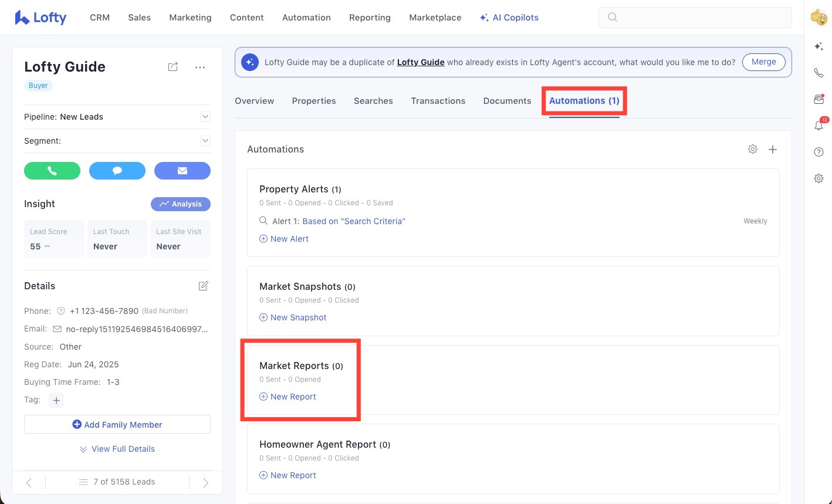
Task: Open the three-dot more options menu
Action: coord(200,67)
